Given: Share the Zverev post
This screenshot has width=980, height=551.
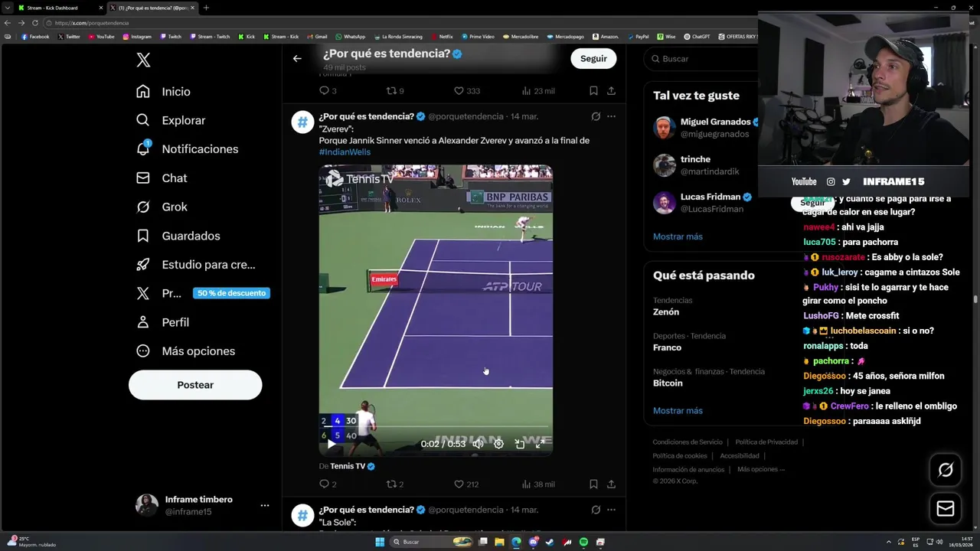Looking at the screenshot, I should point(611,484).
